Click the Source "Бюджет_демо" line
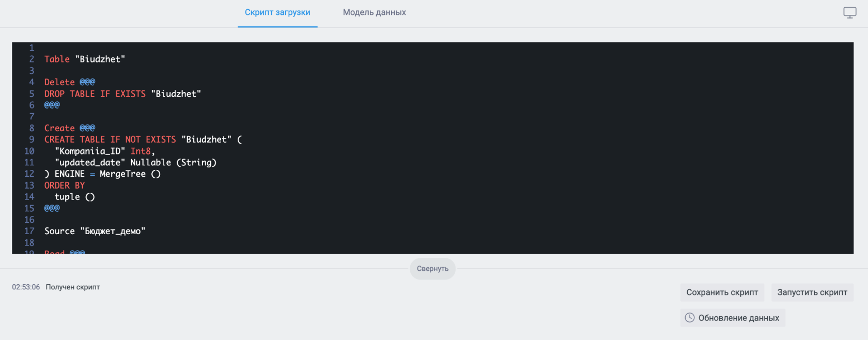Viewport: 868px width, 340px height. (x=95, y=231)
